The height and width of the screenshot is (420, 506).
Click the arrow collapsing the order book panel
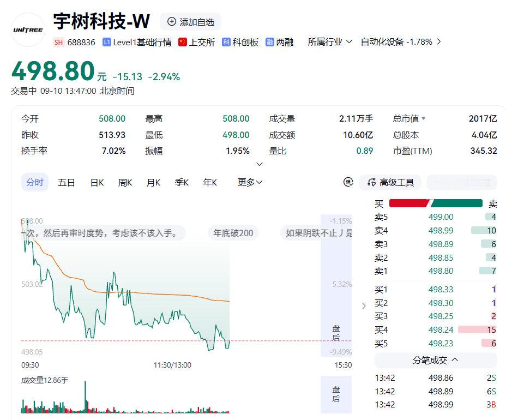pyautogui.click(x=364, y=305)
